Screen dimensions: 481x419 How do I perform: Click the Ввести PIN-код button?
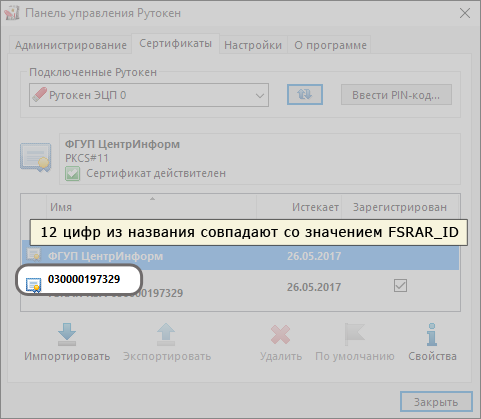coord(396,95)
